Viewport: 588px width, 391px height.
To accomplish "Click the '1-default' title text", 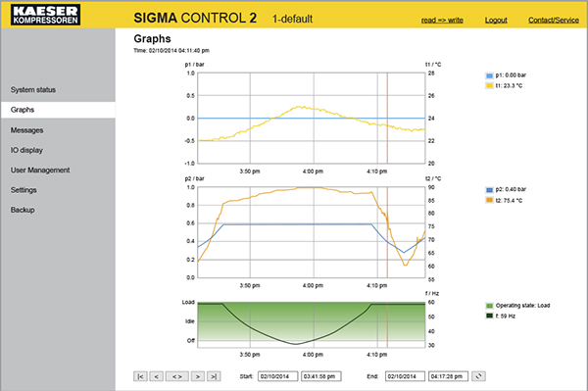I will [292, 19].
